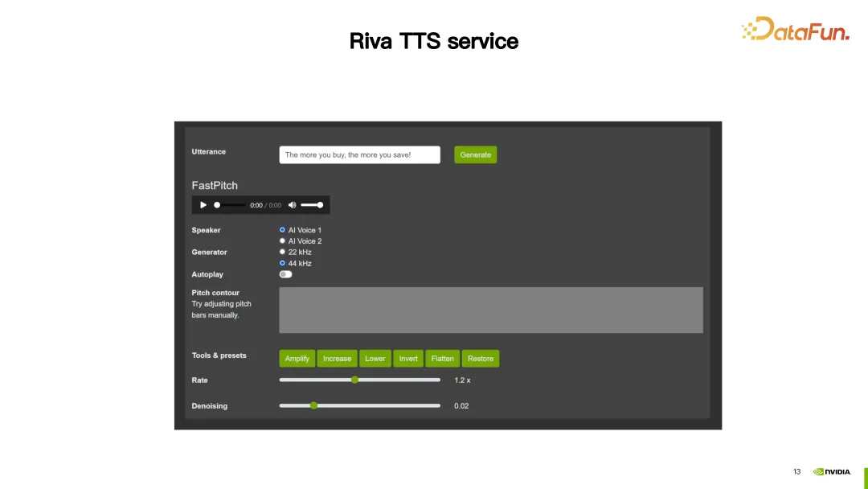
Task: Apply the Increase preset
Action: (337, 358)
